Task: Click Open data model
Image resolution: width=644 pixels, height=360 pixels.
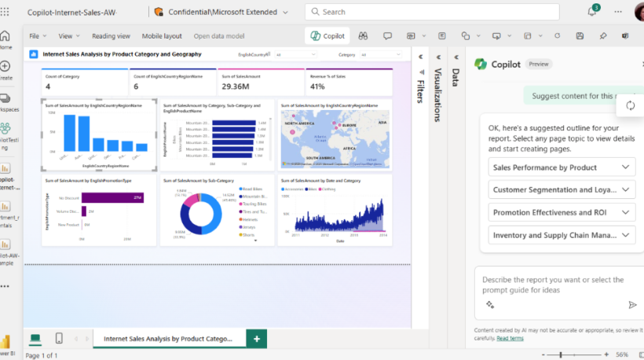Action: pos(219,35)
